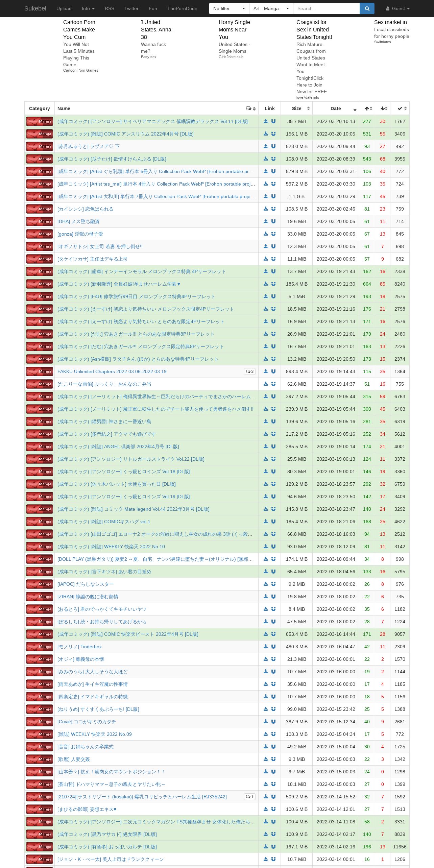Open the ANGEL 倶楽部 2022年4月号 entry
The width and height of the screenshot is (434, 868).
point(118,447)
